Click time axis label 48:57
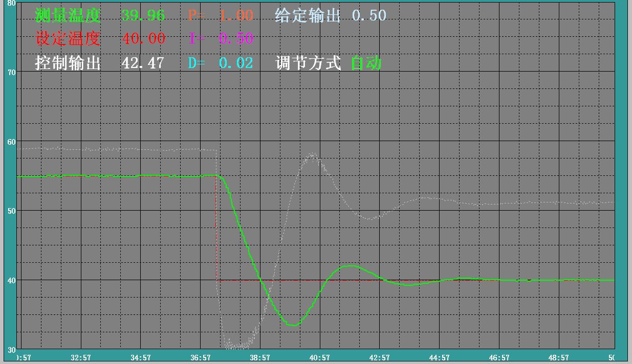This screenshot has width=632, height=364. click(559, 358)
